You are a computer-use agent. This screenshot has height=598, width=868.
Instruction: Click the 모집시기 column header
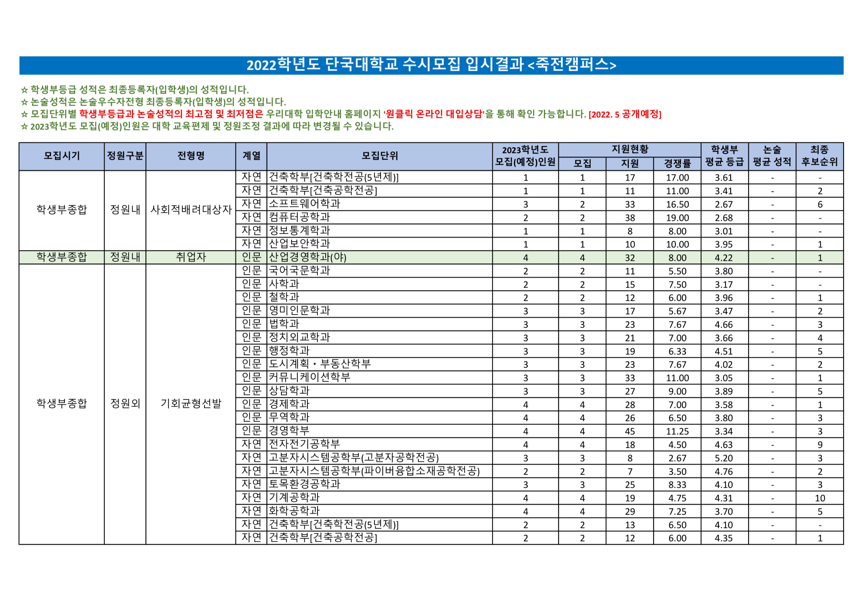(x=61, y=156)
